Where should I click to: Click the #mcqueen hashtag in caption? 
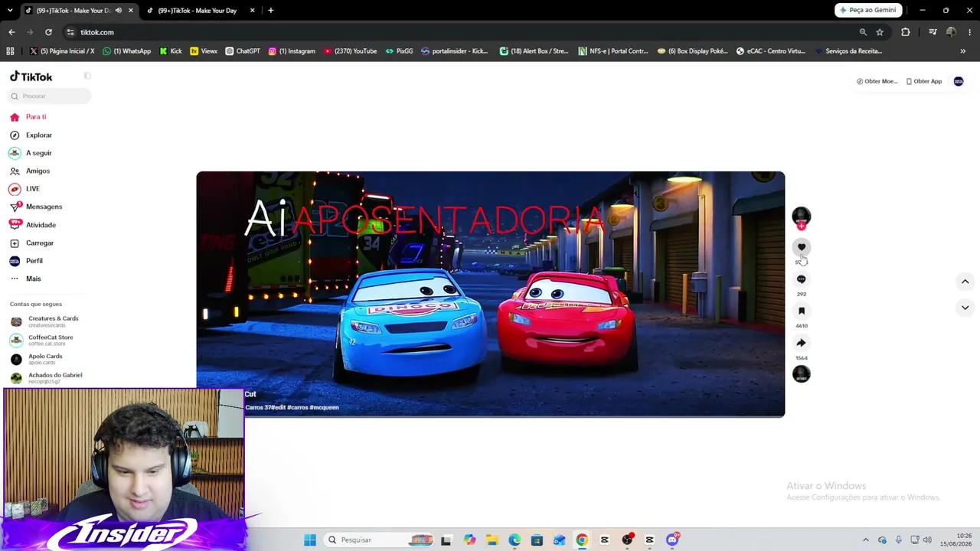point(324,408)
